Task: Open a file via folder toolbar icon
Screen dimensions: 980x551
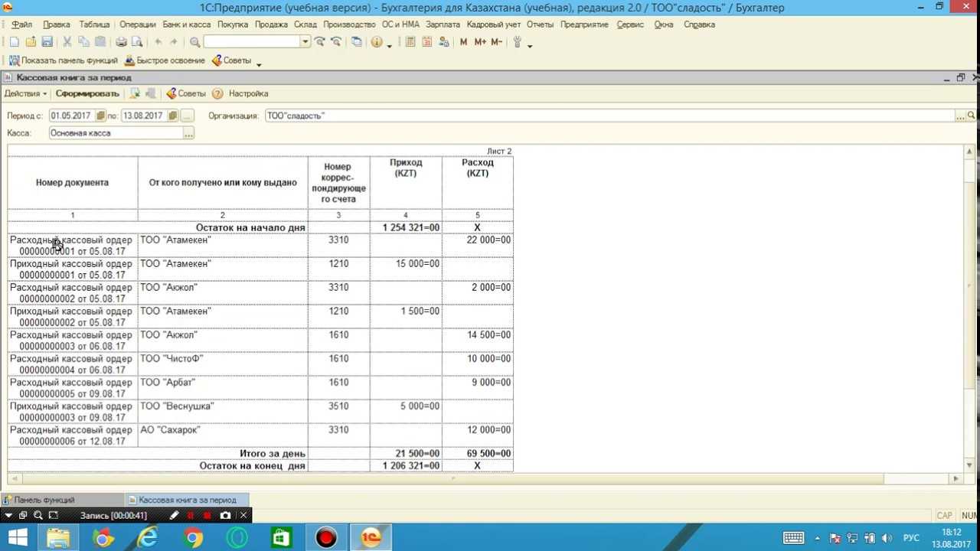Action: tap(31, 42)
